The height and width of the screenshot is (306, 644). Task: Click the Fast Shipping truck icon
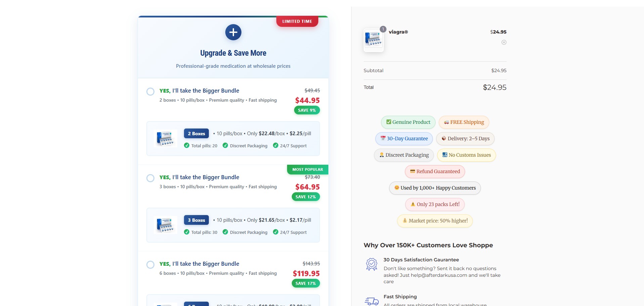pyautogui.click(x=371, y=301)
